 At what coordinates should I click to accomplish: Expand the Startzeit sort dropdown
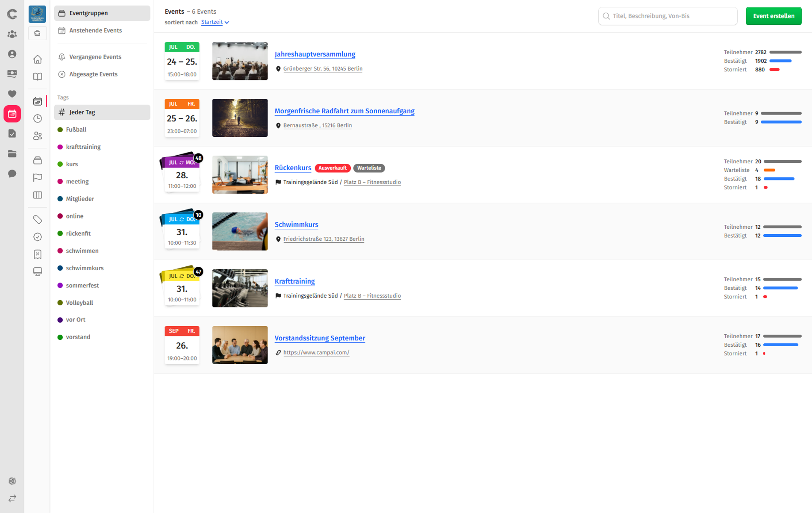(x=215, y=22)
